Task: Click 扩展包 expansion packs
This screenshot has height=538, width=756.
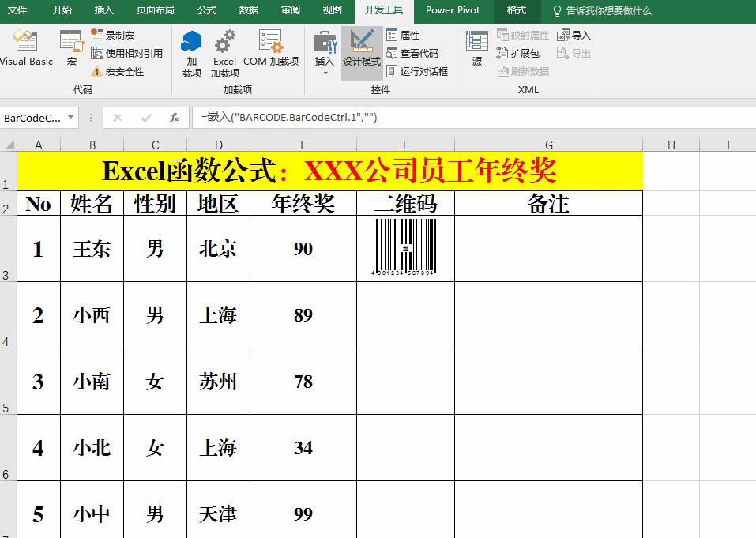Action: [517, 53]
